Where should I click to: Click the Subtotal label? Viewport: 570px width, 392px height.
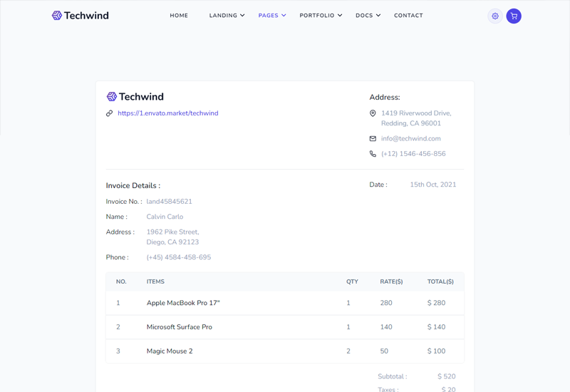coord(393,376)
